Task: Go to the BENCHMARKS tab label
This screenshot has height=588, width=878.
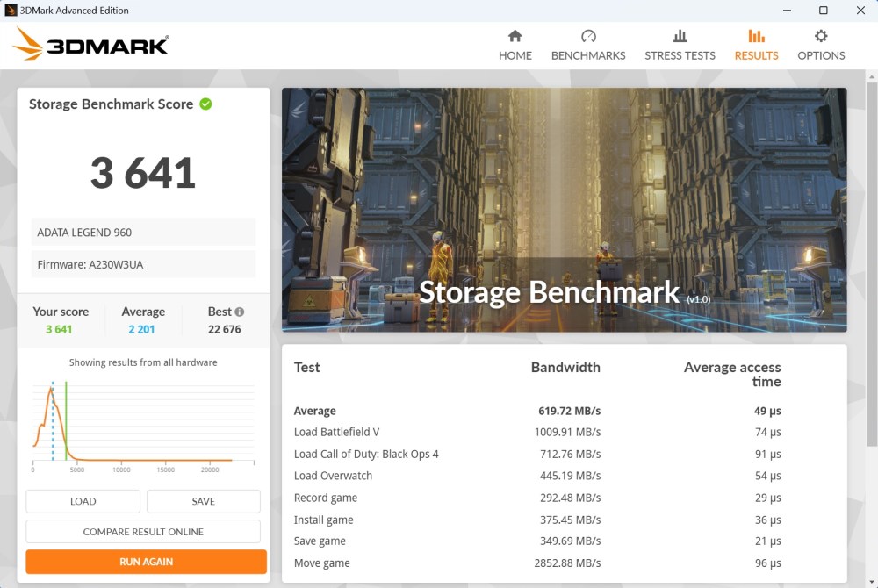Action: (588, 55)
